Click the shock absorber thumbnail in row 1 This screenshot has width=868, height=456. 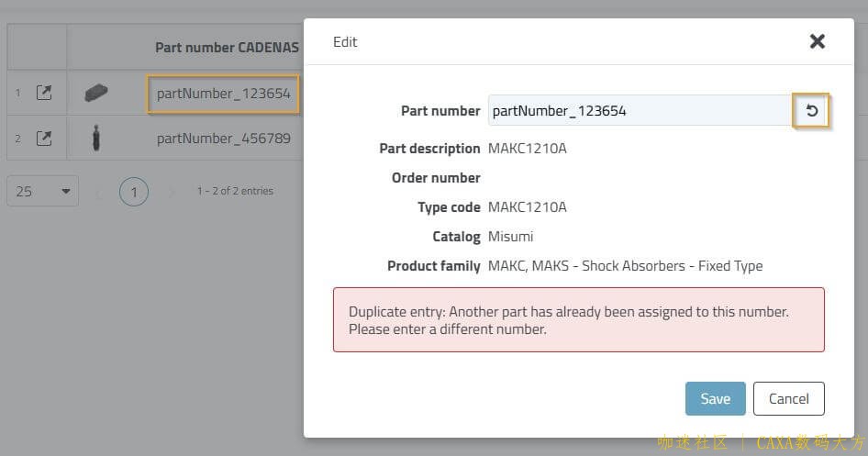point(96,93)
